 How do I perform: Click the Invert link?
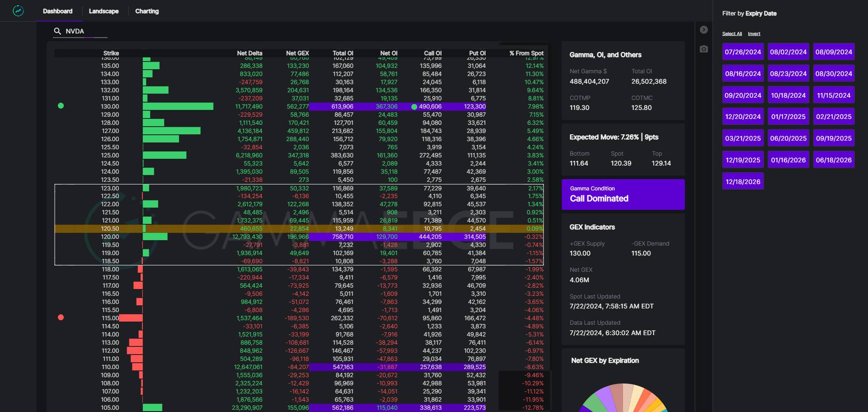click(x=754, y=34)
